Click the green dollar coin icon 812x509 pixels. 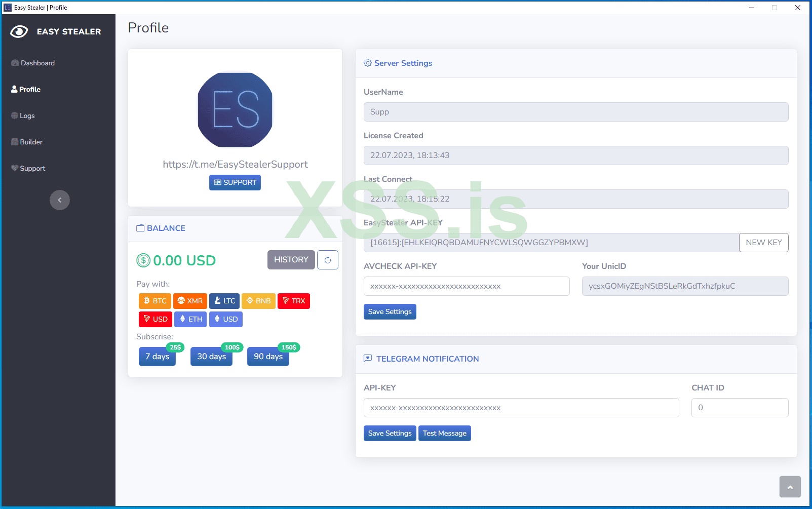(143, 260)
